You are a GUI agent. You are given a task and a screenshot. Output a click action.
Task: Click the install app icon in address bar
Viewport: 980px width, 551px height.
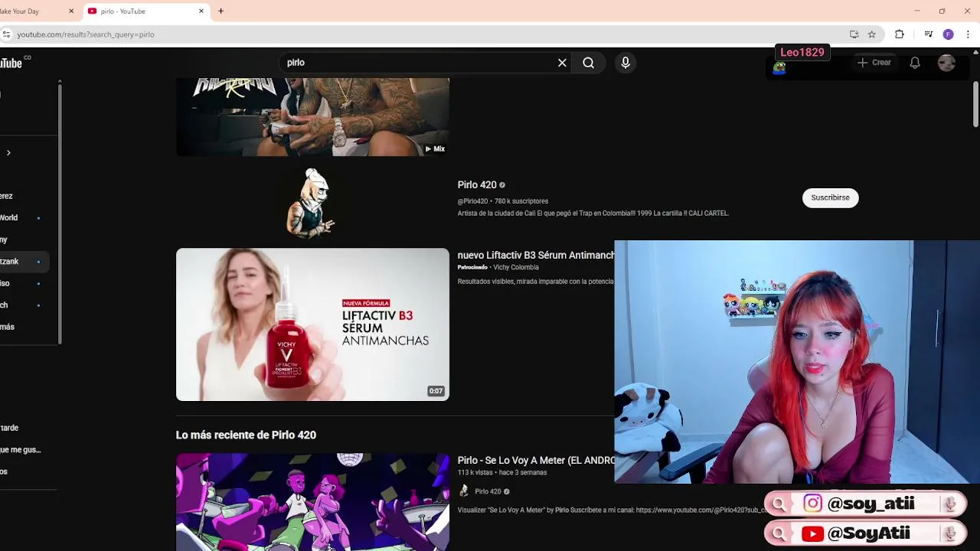point(854,34)
